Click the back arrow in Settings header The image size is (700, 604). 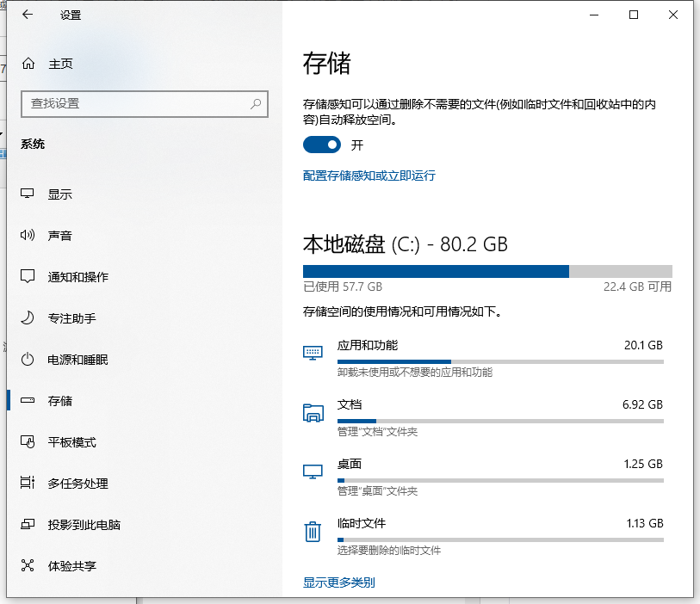pos(28,15)
